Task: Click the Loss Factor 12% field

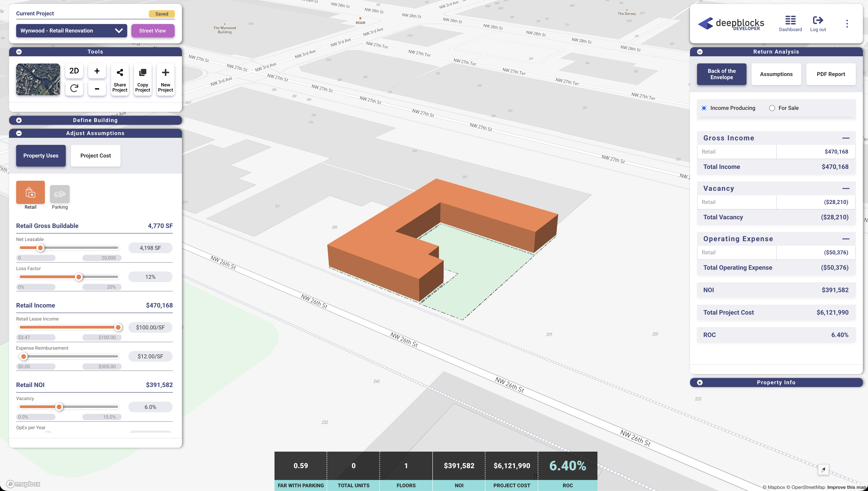Action: coord(150,277)
